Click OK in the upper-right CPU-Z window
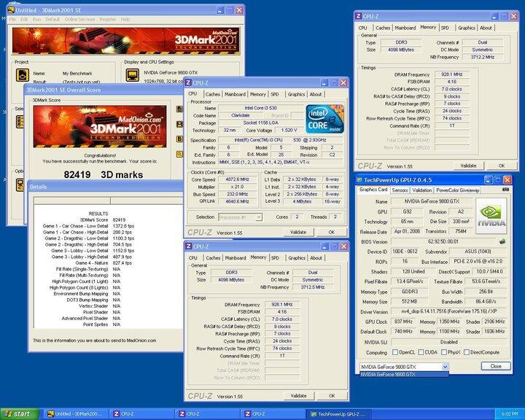The width and height of the screenshot is (525, 420). 502,166
